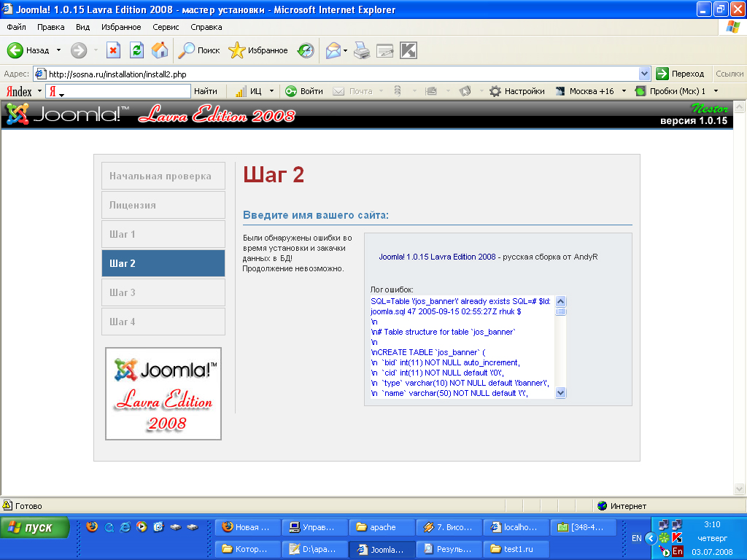Click the green key Войти icon
This screenshot has height=560, width=747.
pos(290,91)
